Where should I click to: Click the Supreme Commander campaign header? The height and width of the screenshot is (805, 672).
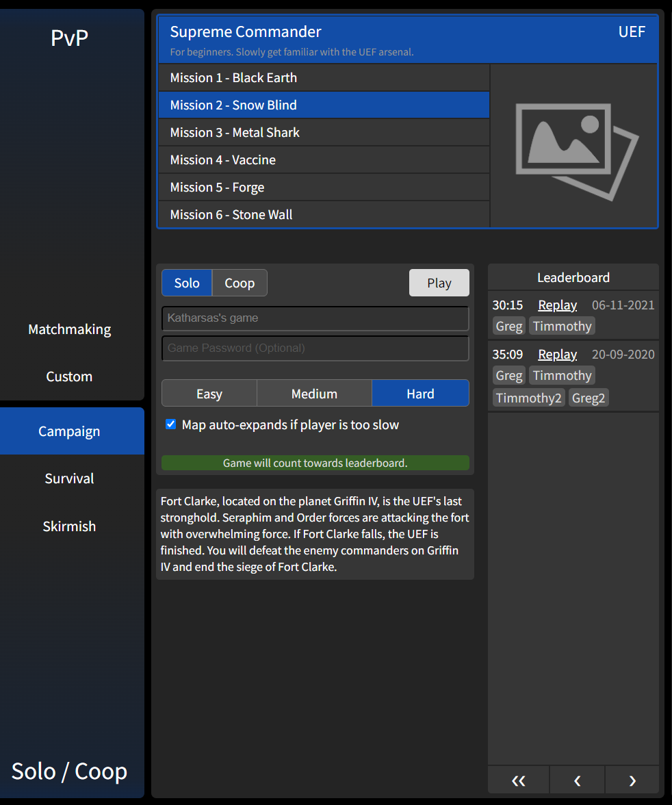(x=408, y=40)
